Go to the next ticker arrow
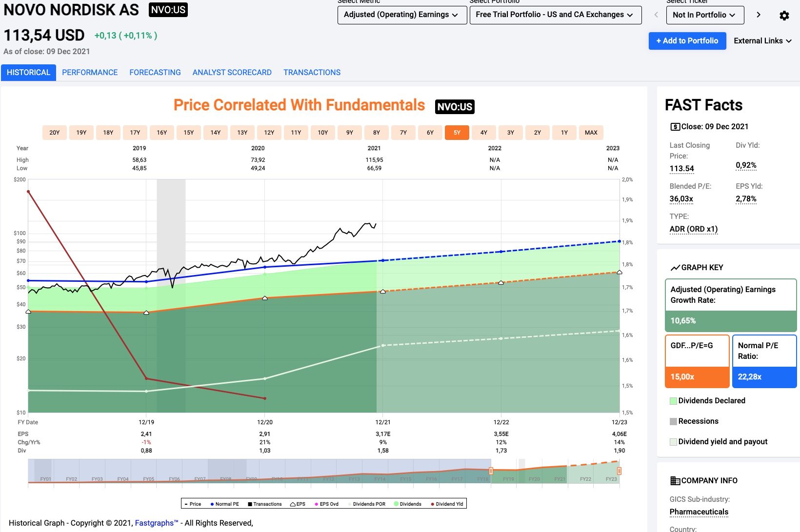This screenshot has height=532, width=800. click(x=759, y=15)
